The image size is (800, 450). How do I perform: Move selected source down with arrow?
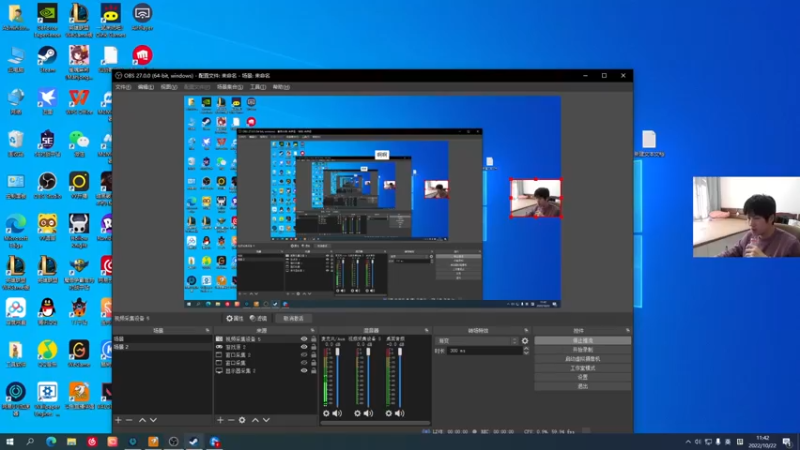pos(265,420)
